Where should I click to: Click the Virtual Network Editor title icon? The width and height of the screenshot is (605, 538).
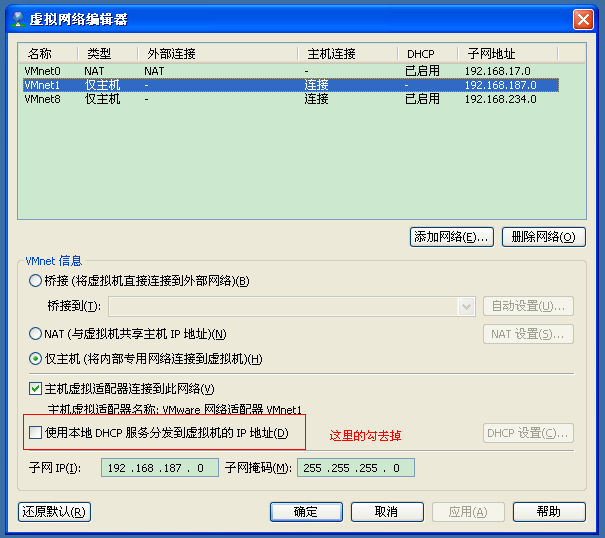pos(18,19)
